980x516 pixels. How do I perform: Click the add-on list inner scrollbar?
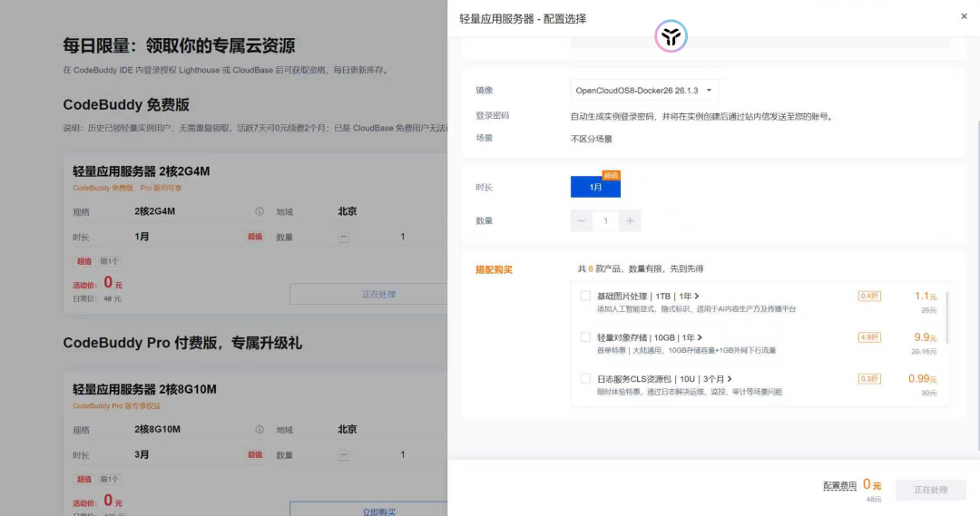point(947,317)
